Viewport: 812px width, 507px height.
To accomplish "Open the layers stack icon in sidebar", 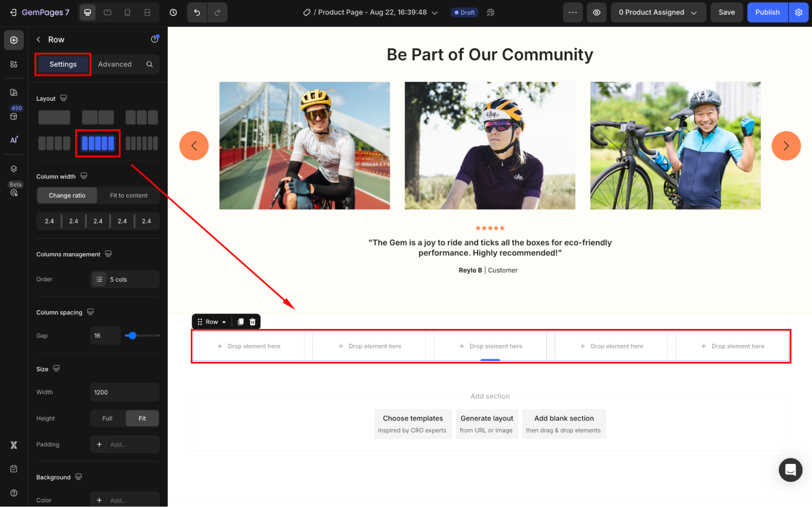I will 14,169.
